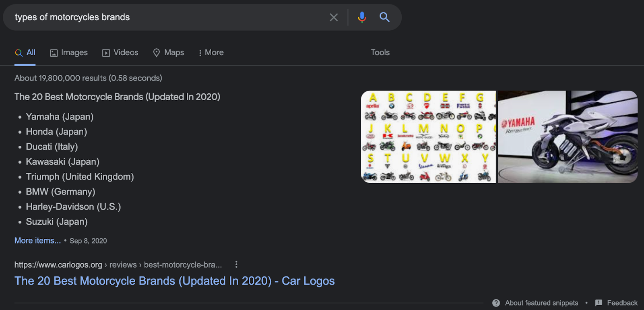Click About featured snippets link
The image size is (644, 310).
click(541, 303)
